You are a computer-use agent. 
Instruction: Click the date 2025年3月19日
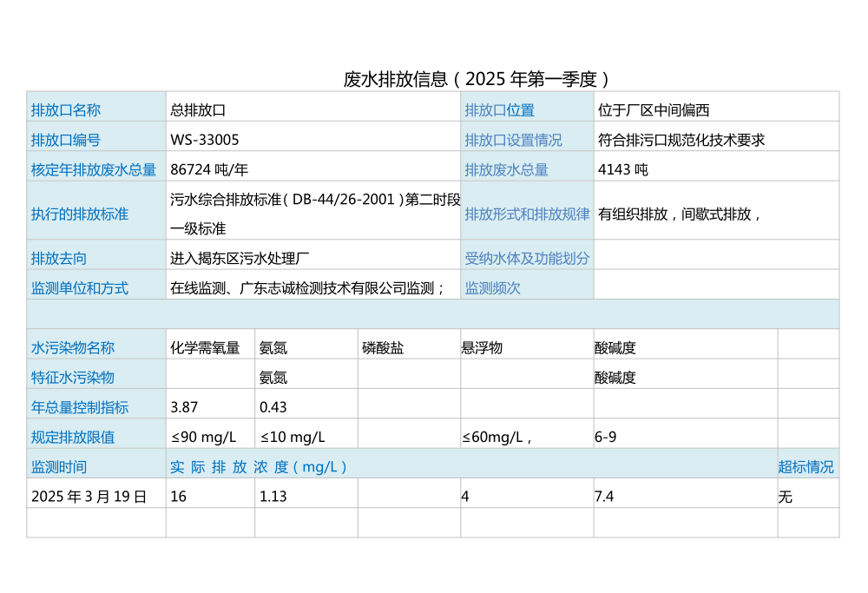[89, 497]
